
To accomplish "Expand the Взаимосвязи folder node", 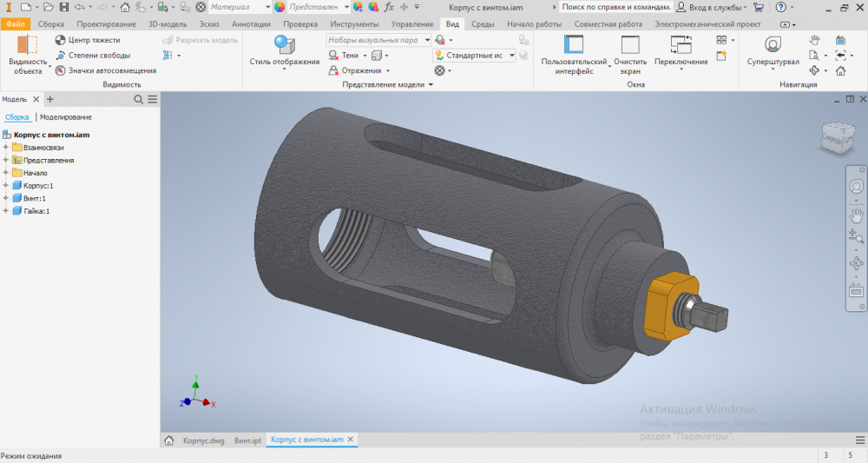I will tap(6, 148).
